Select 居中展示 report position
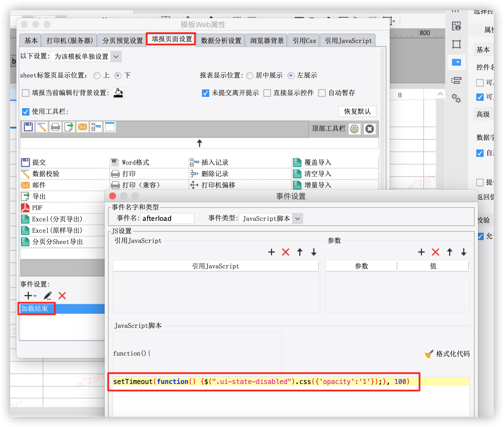 250,76
